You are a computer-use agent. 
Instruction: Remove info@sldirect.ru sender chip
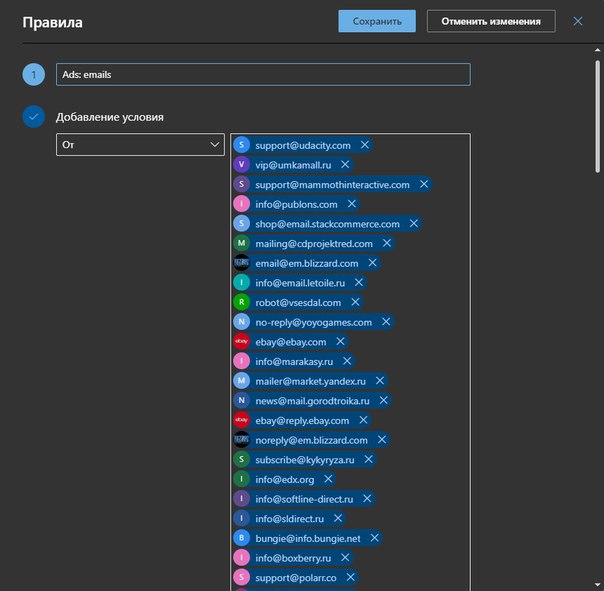pos(338,518)
